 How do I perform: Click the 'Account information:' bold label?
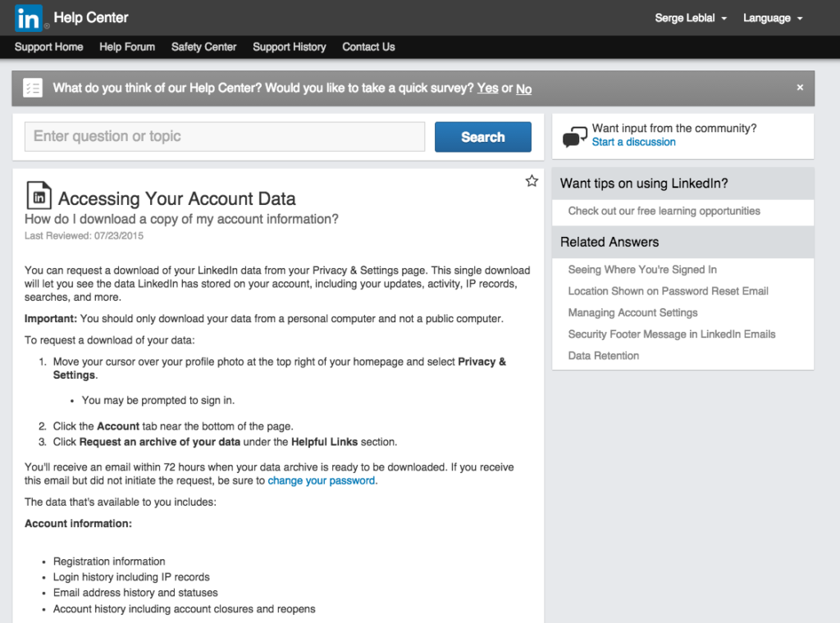coord(78,524)
